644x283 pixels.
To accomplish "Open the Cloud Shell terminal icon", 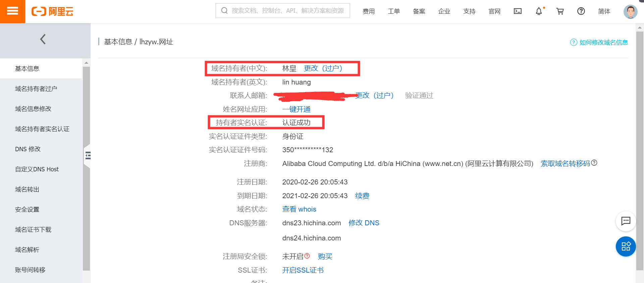I will point(518,11).
